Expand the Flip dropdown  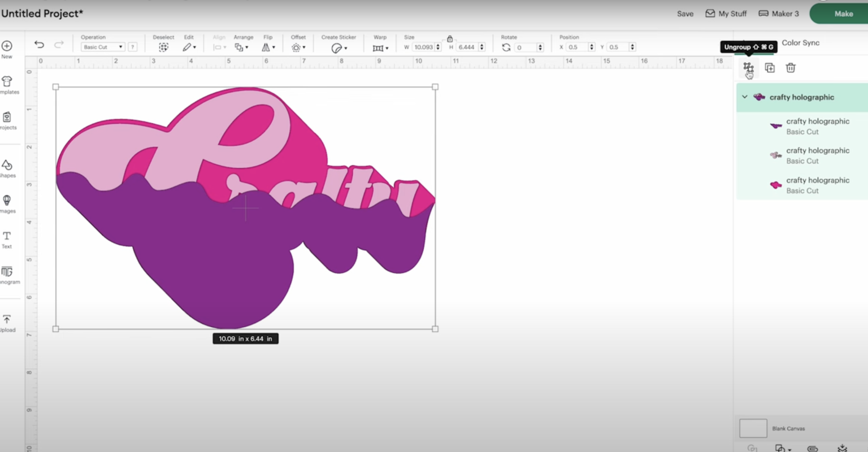point(268,47)
